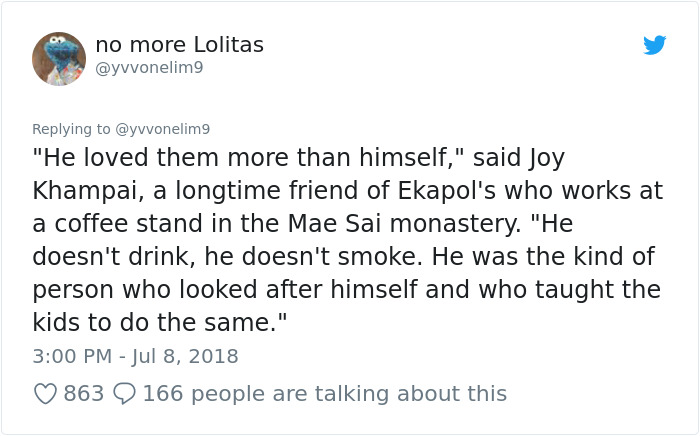Click @yvvonelim9 in the "Replying to" line
700x436 pixels.
(x=163, y=129)
